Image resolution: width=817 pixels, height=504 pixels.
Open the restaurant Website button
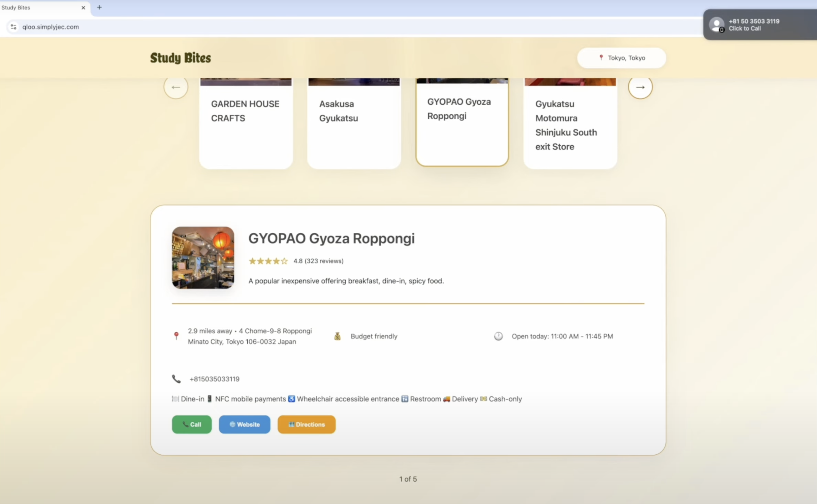(244, 424)
